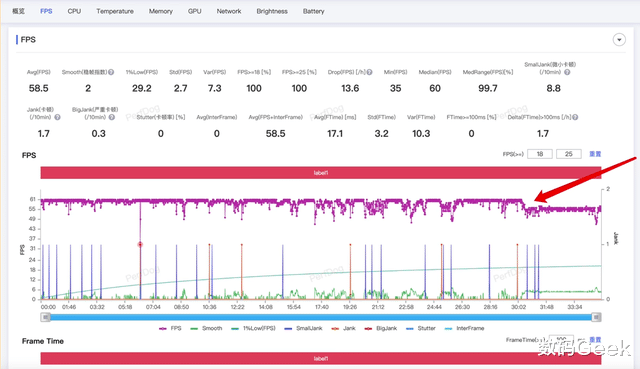Open the BigJank help question icon

coord(112,117)
